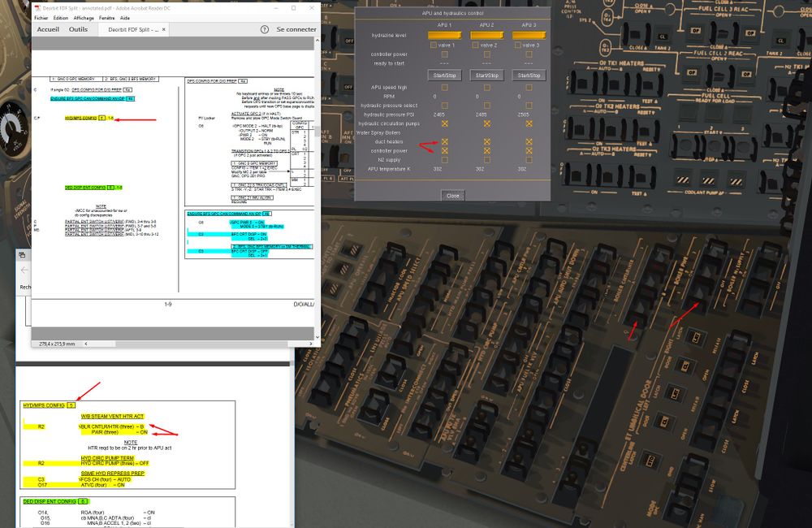Image resolution: width=812 pixels, height=528 pixels.
Task: Click Se connecter to sign in
Action: pyautogui.click(x=296, y=29)
